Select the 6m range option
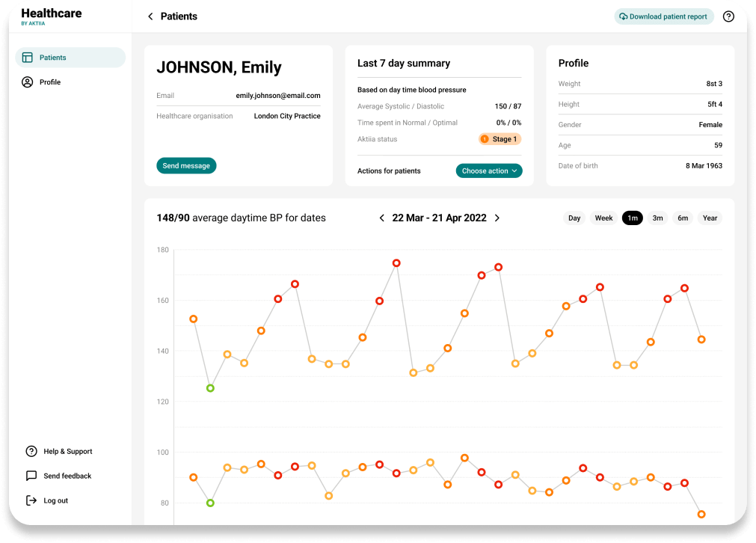 [683, 218]
